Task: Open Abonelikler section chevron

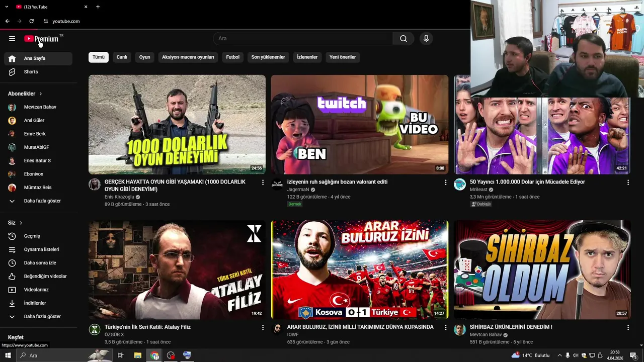Action: tap(41, 94)
